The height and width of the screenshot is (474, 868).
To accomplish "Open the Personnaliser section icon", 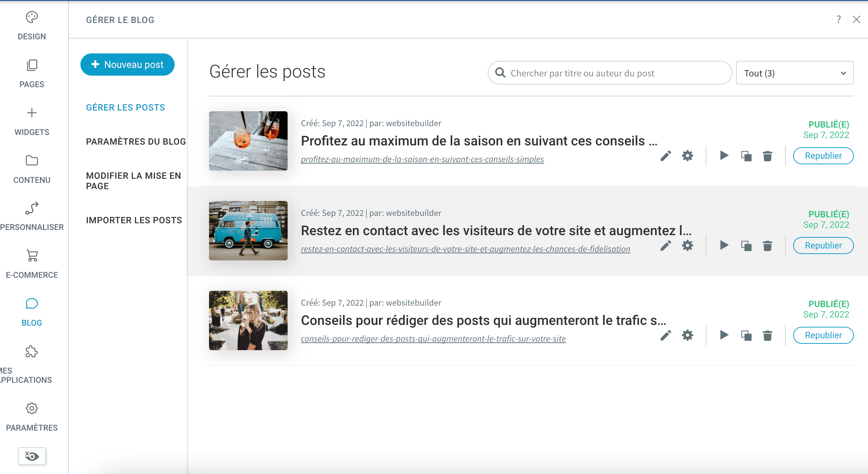I will tap(32, 208).
